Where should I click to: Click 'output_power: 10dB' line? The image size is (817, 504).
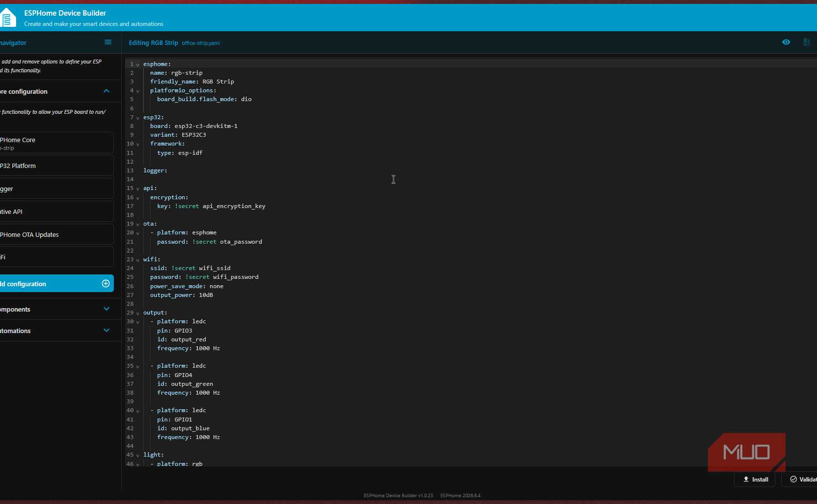click(182, 295)
